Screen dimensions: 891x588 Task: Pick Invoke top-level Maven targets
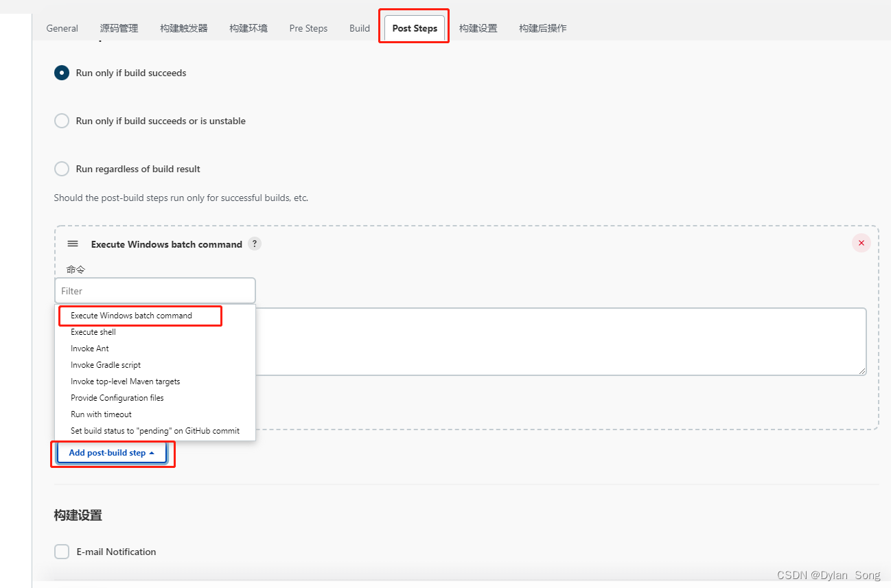coord(155,381)
